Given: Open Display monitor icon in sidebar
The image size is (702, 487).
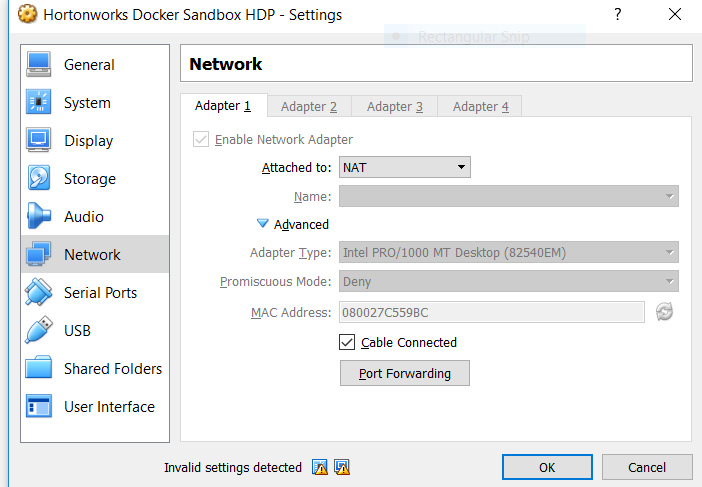Looking at the screenshot, I should pyautogui.click(x=39, y=141).
